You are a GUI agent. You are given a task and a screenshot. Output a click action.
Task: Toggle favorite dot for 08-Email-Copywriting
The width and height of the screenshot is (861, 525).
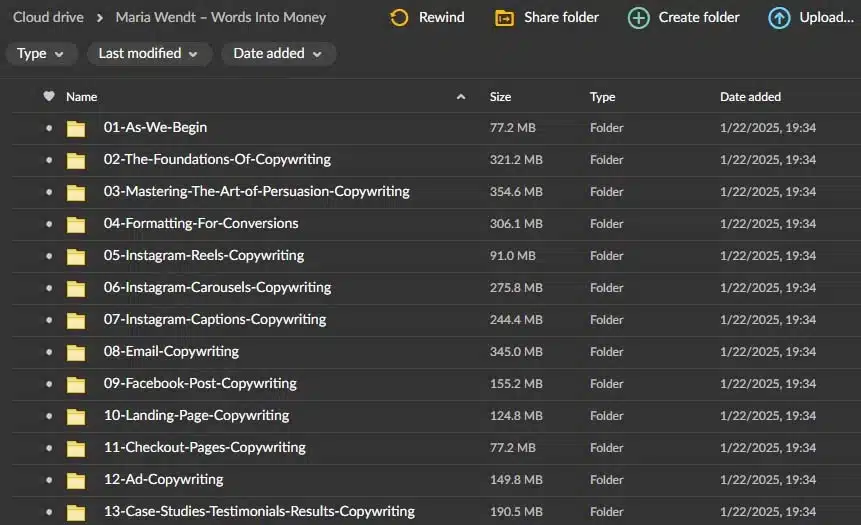click(x=49, y=352)
